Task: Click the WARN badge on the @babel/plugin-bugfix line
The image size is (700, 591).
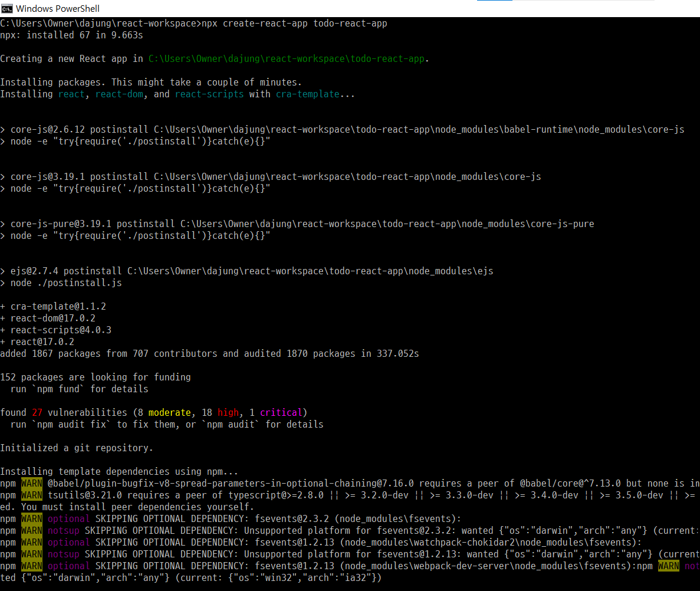Action: [32, 484]
